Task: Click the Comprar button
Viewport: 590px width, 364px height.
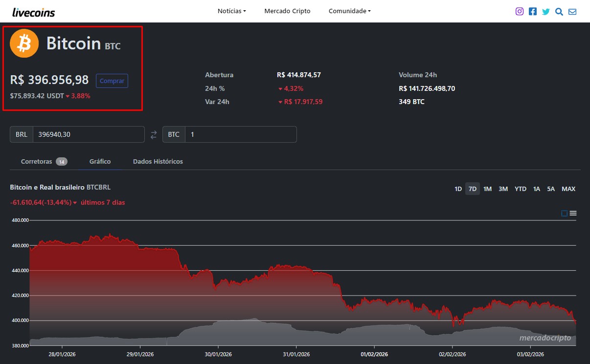Action: (112, 81)
